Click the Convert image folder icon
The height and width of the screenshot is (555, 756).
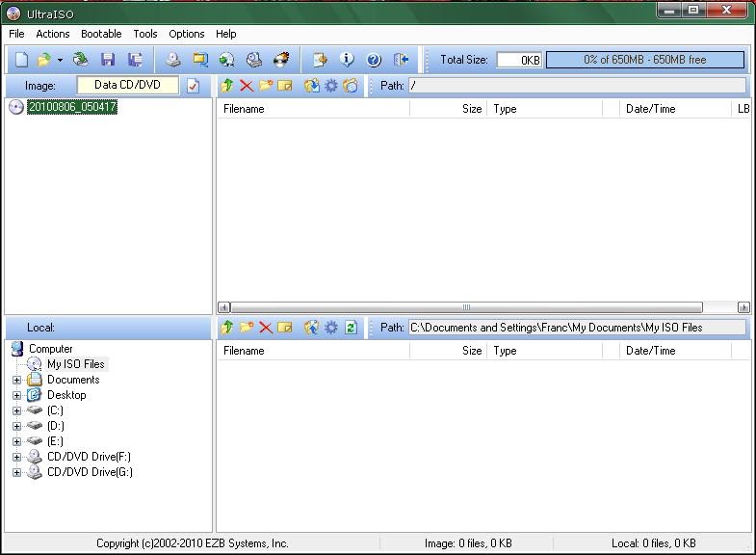click(x=200, y=60)
